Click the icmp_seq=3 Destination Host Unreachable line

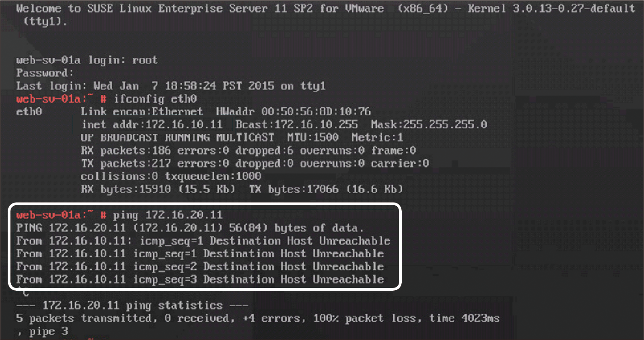[200, 279]
